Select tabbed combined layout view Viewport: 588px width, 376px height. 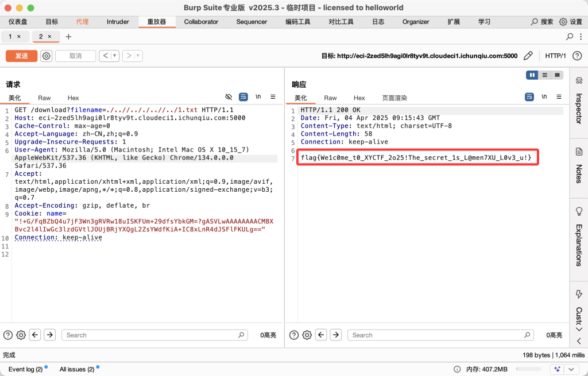point(557,75)
